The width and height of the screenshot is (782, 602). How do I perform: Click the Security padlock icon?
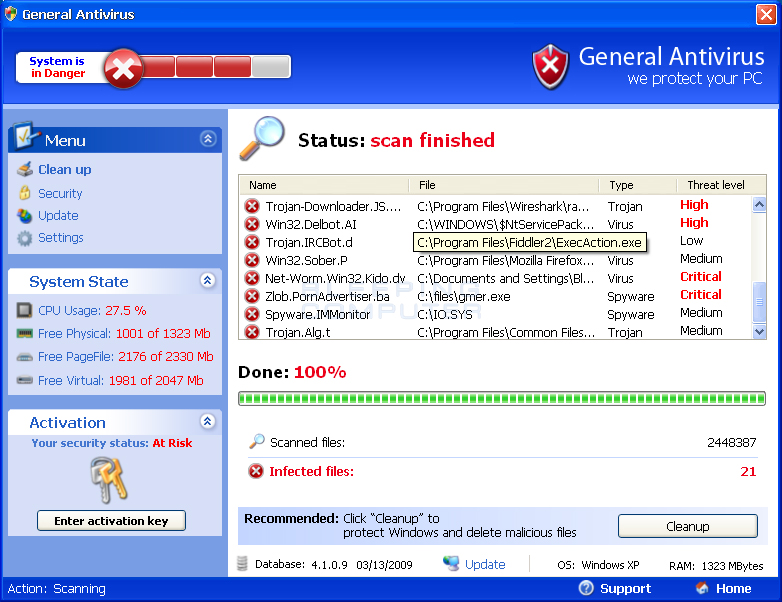[x=24, y=193]
